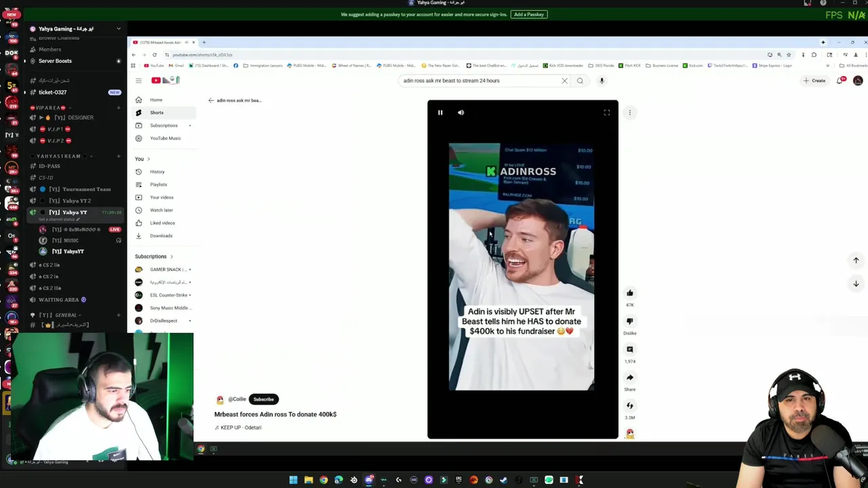Reload the browser page
This screenshot has height=488, width=868.
coord(155,55)
